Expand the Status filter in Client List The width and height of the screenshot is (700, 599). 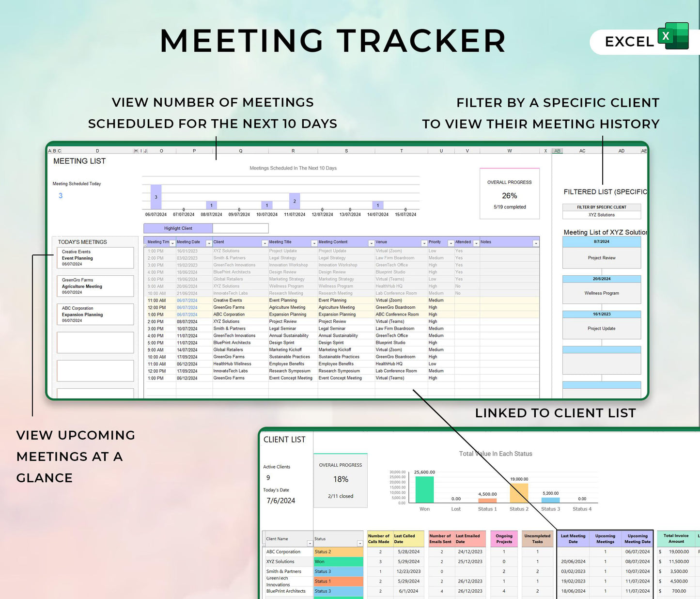[359, 543]
